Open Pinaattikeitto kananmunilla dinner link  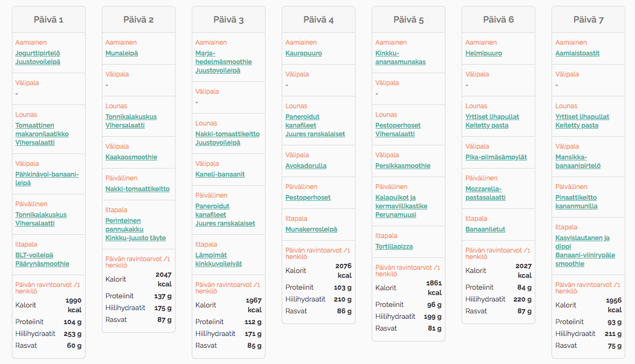pyautogui.click(x=576, y=201)
